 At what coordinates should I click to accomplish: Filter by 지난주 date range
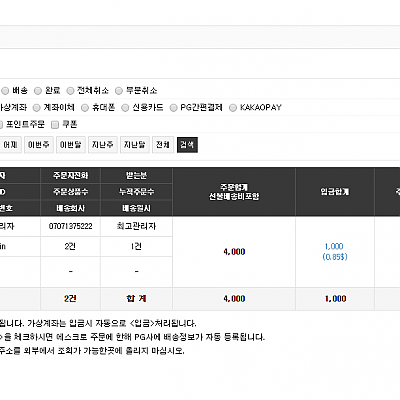coord(103,145)
